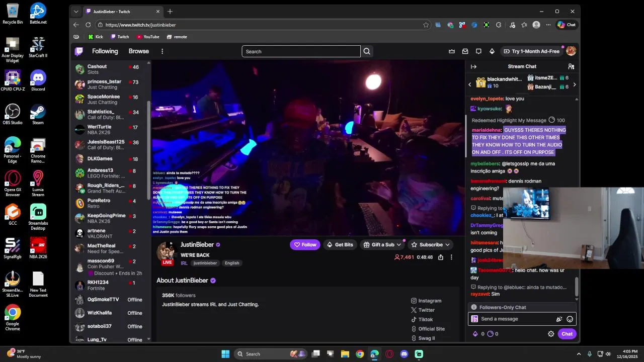Image resolution: width=644 pixels, height=362 pixels.
Task: Open the Twitch user avatar menu
Action: [571, 51]
